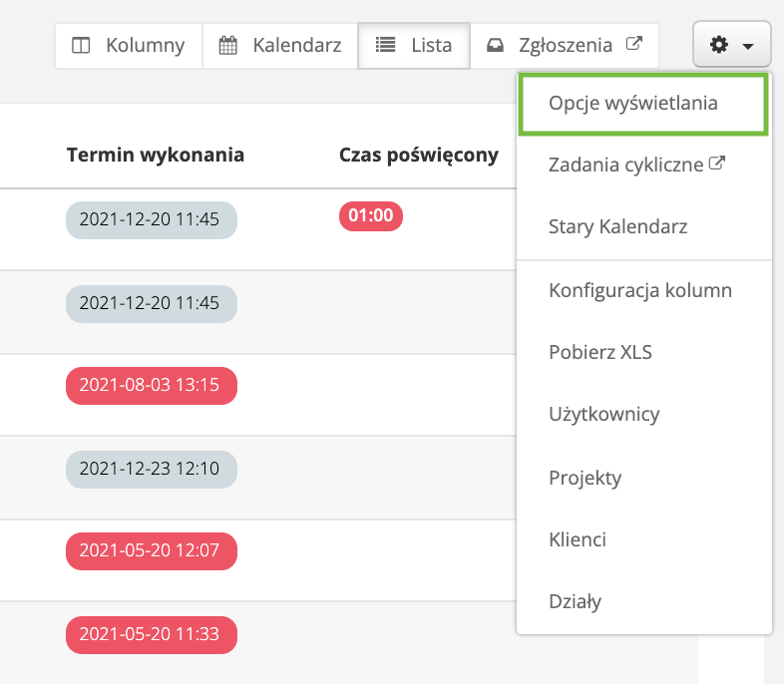Click the gear settings icon

click(718, 46)
